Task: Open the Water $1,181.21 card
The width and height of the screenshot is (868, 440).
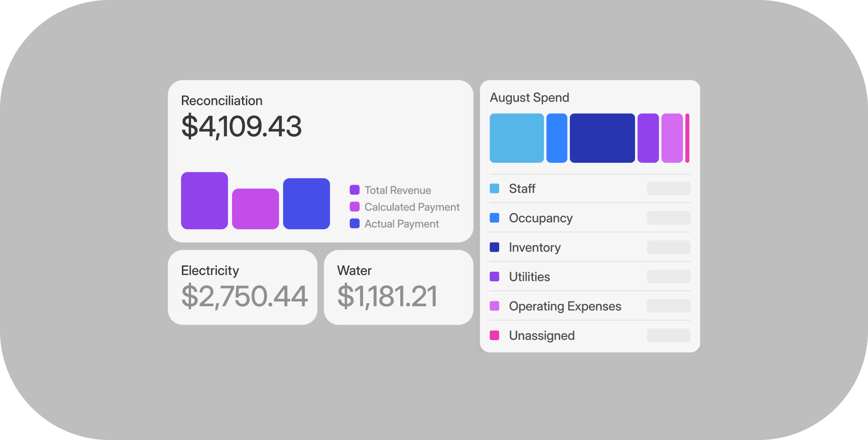Action: coord(398,287)
